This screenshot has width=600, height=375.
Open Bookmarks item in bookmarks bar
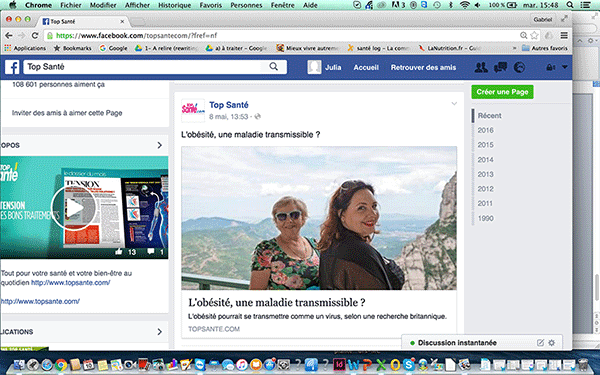[73, 48]
